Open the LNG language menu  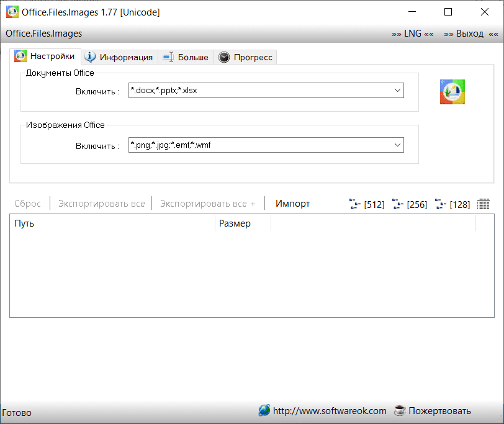412,34
